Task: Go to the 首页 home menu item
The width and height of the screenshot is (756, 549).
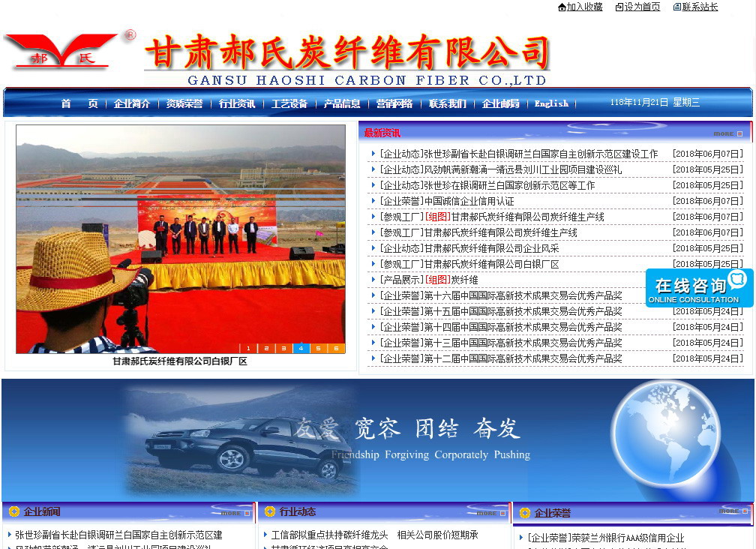Action: [79, 103]
